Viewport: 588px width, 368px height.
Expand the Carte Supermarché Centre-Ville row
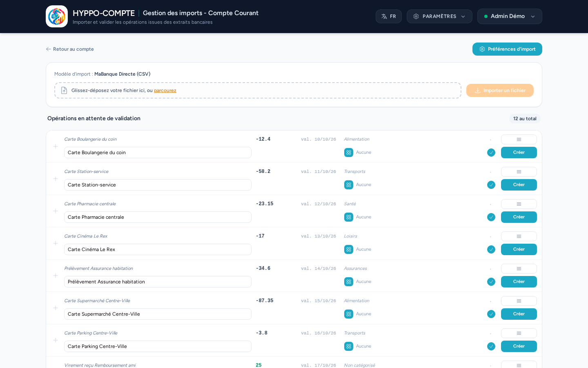56,308
